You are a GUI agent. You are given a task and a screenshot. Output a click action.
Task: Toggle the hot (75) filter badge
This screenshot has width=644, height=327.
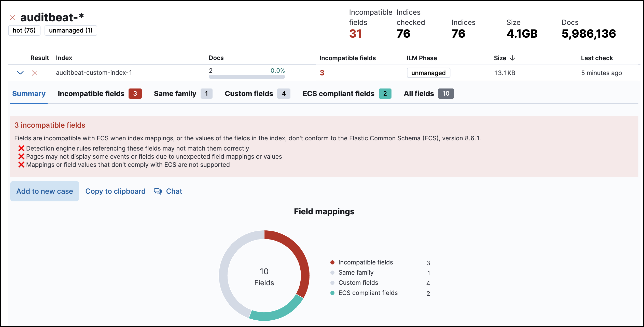point(24,30)
